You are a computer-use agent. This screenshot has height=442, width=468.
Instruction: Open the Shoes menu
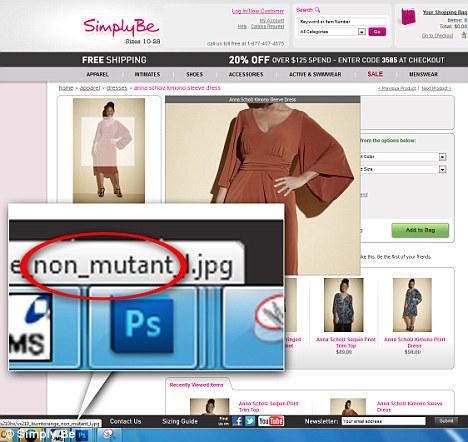pyautogui.click(x=195, y=74)
